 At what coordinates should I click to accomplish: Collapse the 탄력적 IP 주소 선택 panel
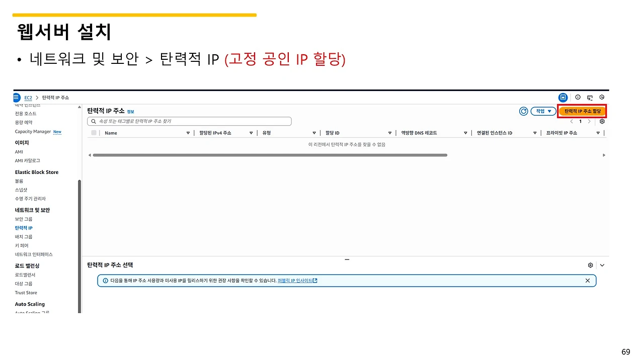click(602, 265)
